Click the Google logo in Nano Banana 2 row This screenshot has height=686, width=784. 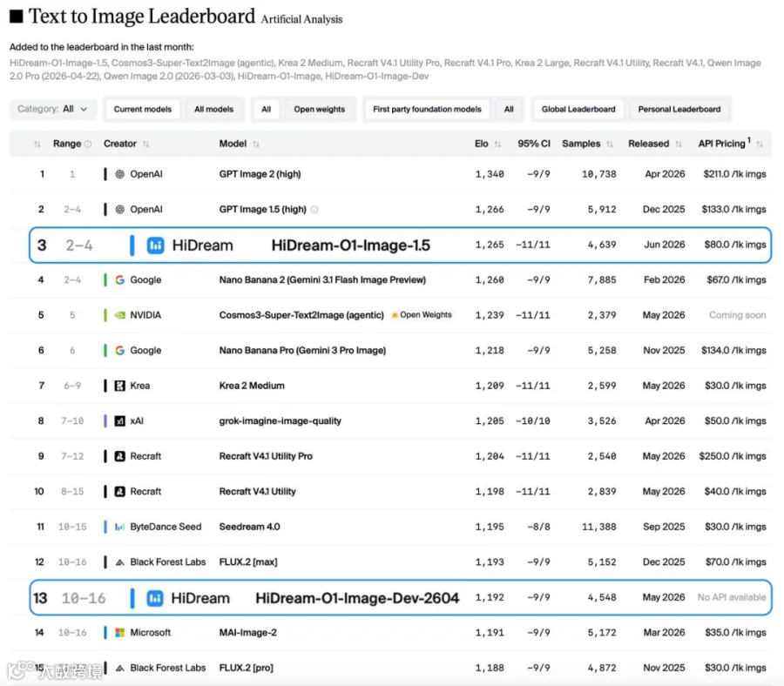120,279
